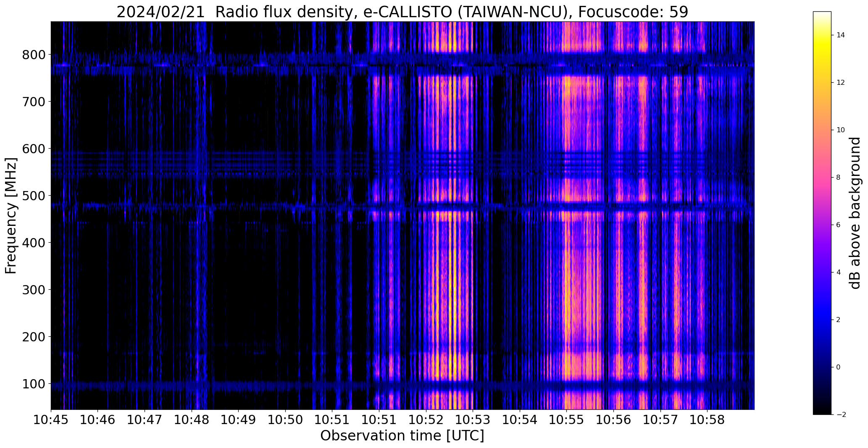
Task: Click the 10:55 time tick label
Action: [566, 420]
